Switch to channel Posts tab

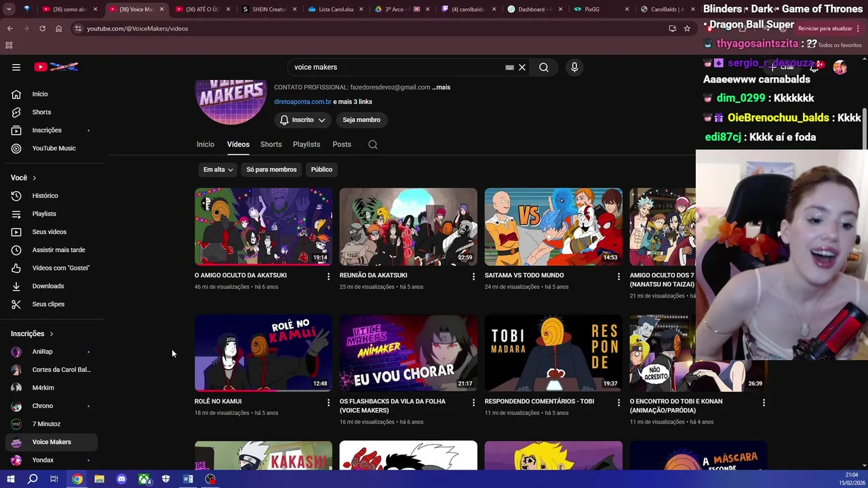[x=342, y=144]
